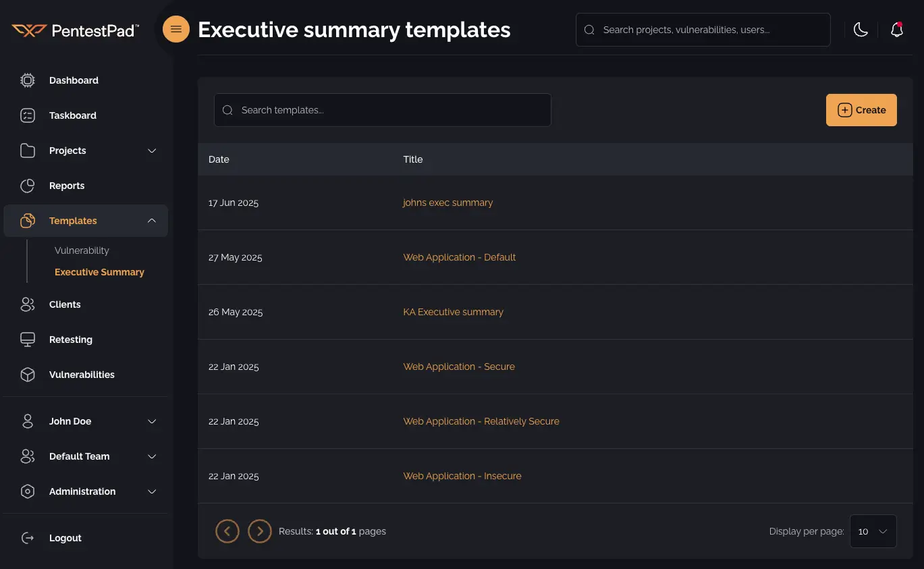The image size is (924, 569).
Task: Switch to the Vulnerability templates section
Action: pos(82,250)
